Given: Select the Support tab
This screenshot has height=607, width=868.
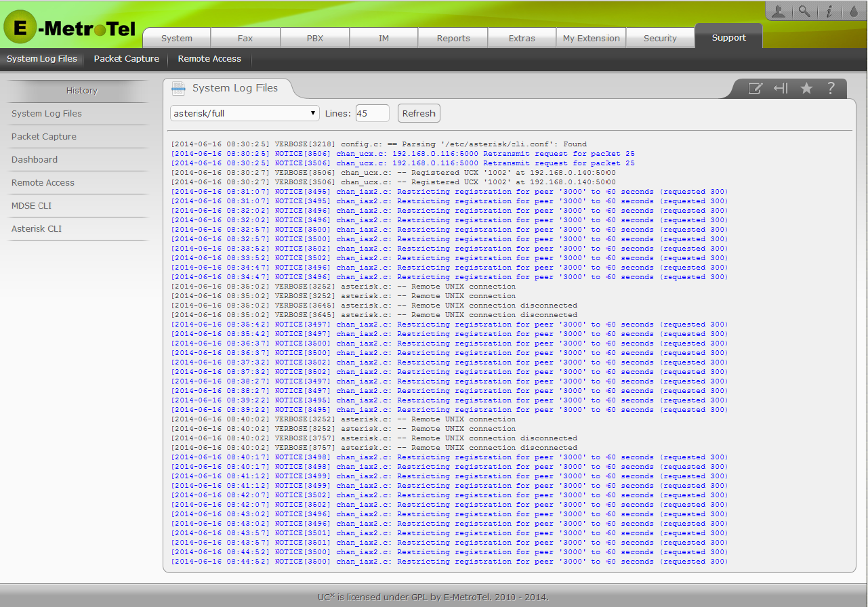Looking at the screenshot, I should pyautogui.click(x=729, y=37).
